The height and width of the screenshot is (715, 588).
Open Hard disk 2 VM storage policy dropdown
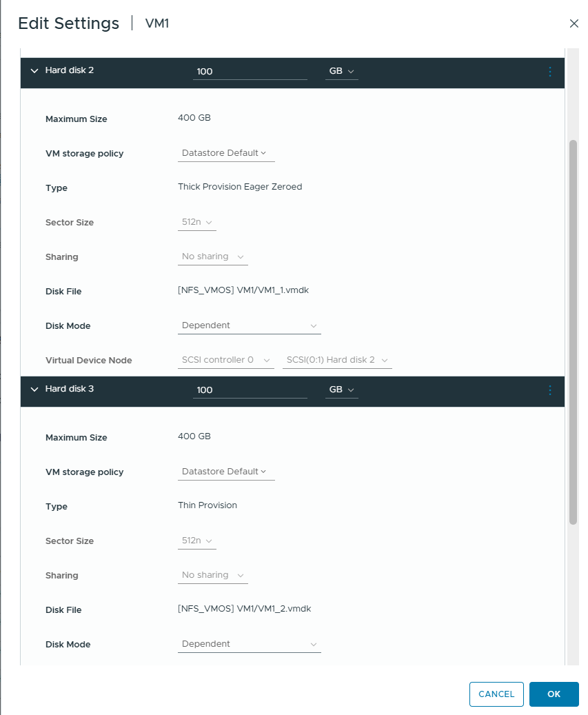pyautogui.click(x=226, y=153)
